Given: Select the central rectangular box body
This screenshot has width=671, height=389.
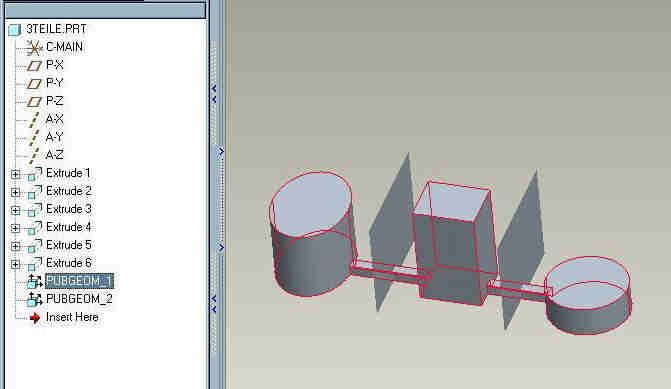Looking at the screenshot, I should click(x=454, y=244).
